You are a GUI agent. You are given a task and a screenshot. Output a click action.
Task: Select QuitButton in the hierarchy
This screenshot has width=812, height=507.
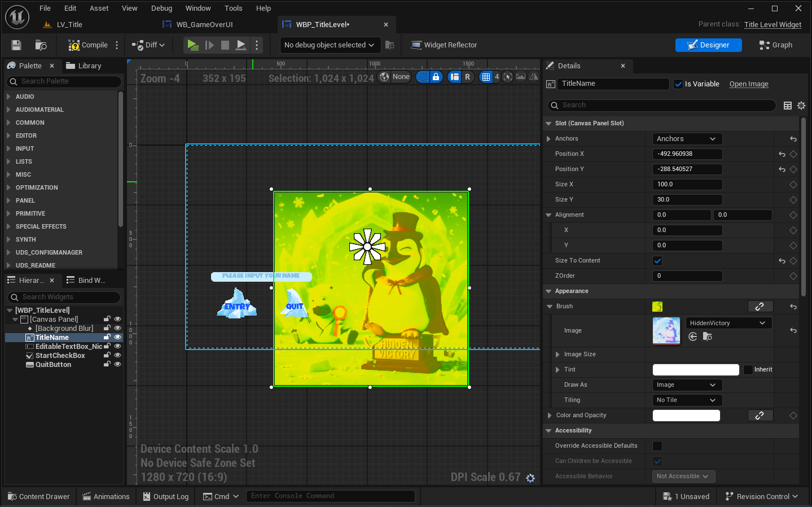(x=53, y=365)
